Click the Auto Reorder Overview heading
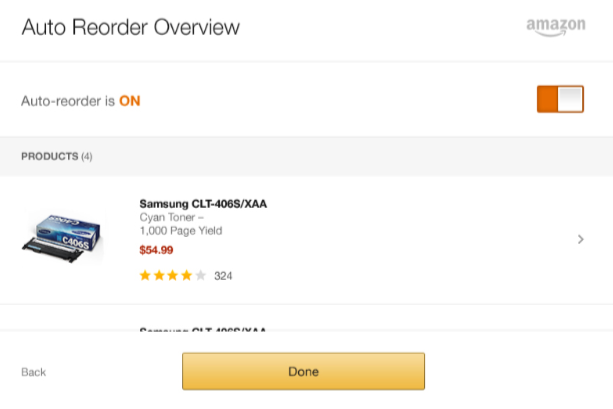 click(131, 27)
